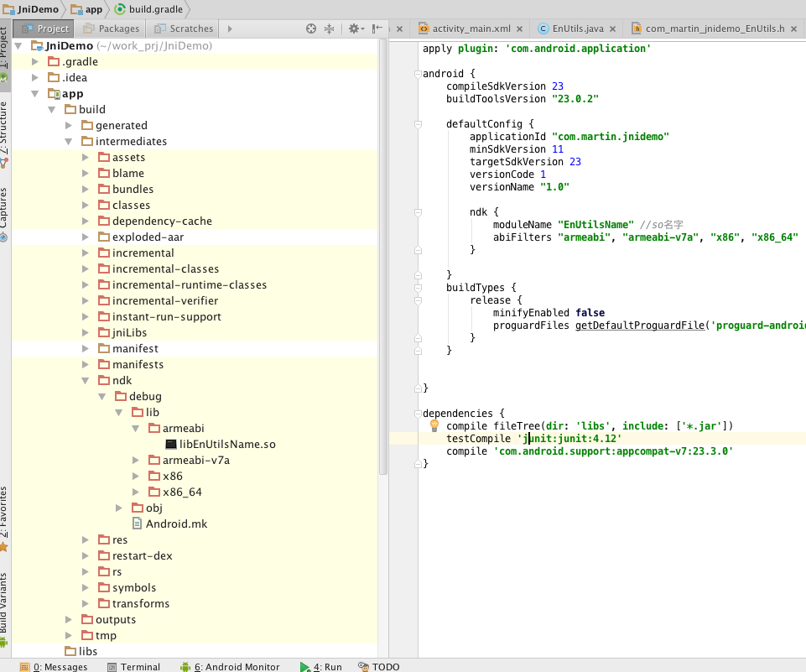Click the project tree vertical scrollbar
This screenshot has height=672, width=806.
382,252
